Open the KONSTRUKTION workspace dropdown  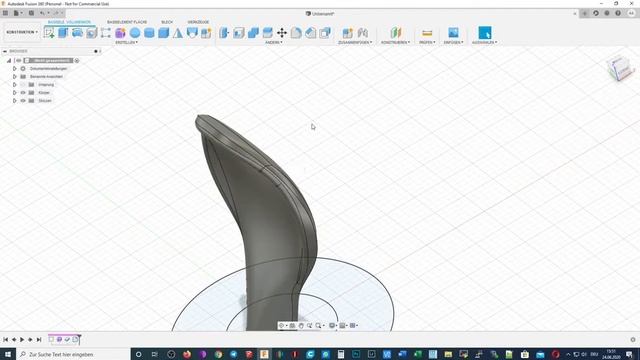pos(22,32)
